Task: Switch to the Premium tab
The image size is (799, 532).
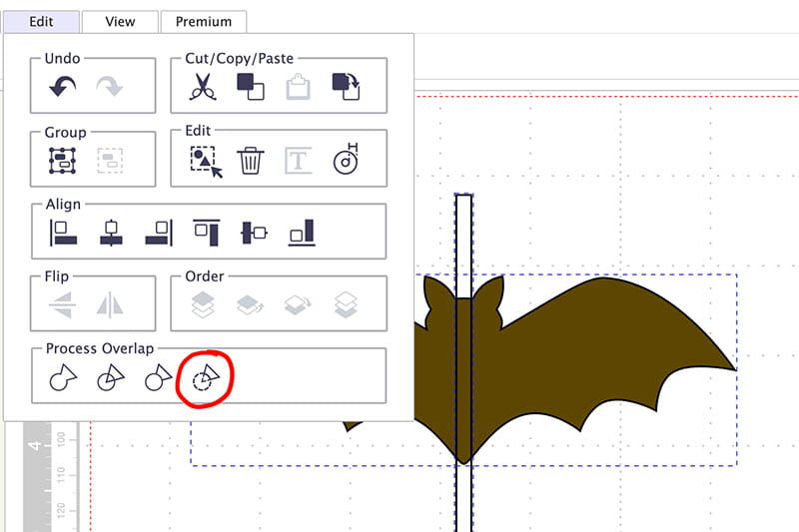Action: (x=203, y=21)
